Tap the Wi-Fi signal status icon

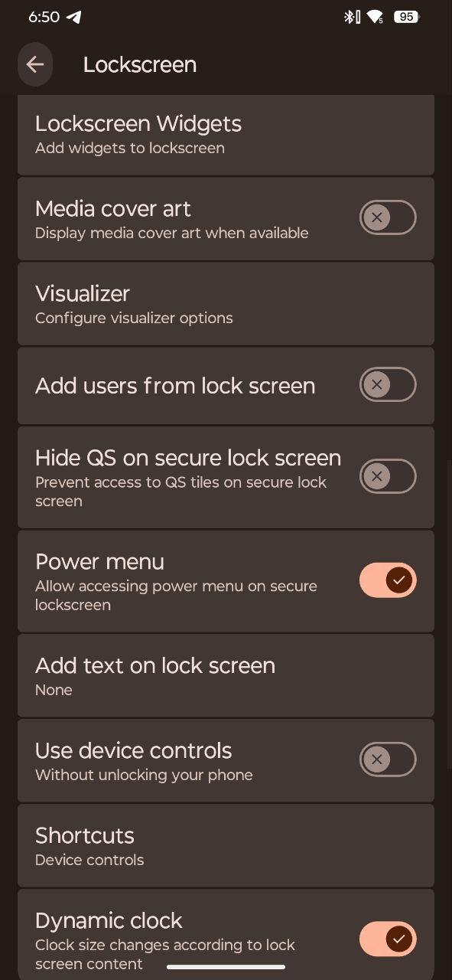pyautogui.click(x=376, y=16)
